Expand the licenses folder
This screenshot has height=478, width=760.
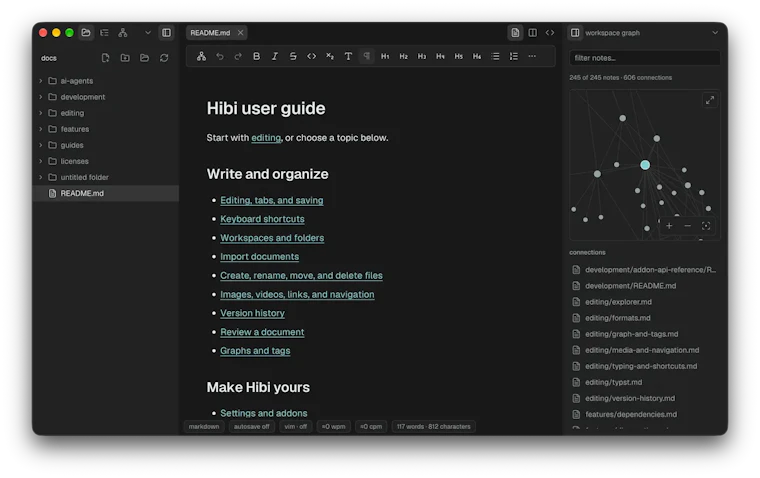(41, 161)
